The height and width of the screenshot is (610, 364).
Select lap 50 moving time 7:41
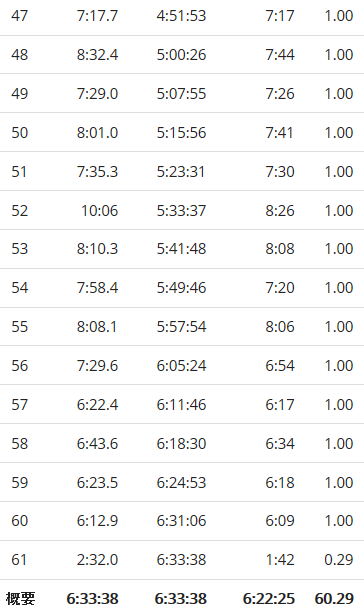click(x=280, y=133)
